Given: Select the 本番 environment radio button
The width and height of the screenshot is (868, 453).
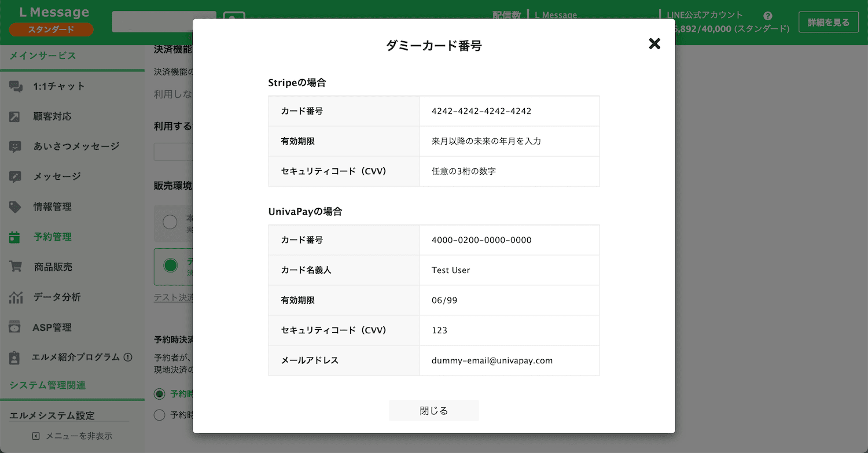Looking at the screenshot, I should click(x=170, y=222).
